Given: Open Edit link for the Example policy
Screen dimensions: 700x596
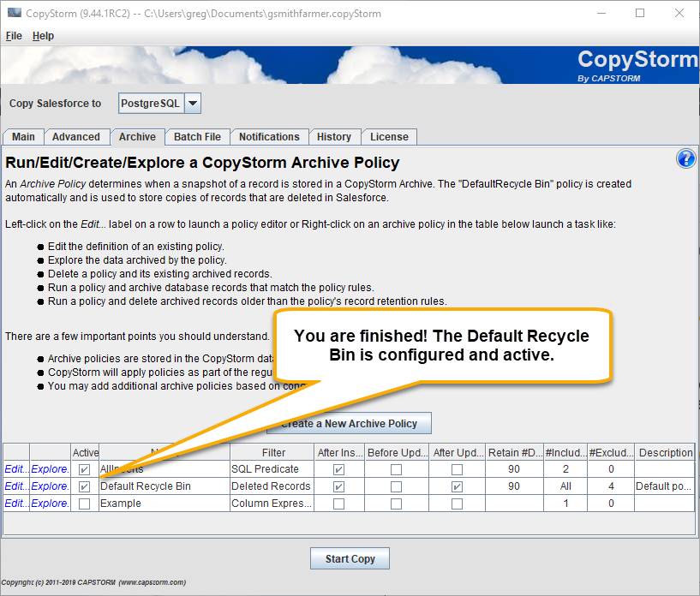Looking at the screenshot, I should pos(16,504).
